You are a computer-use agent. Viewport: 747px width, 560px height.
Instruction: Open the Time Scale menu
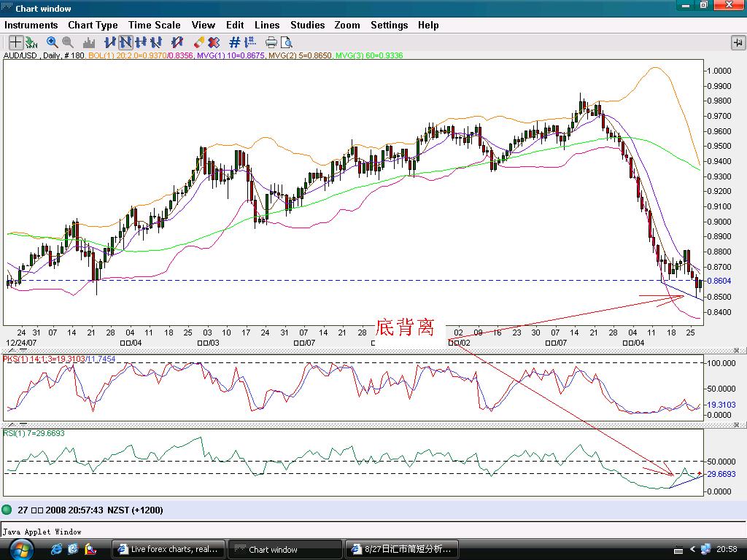155,26
